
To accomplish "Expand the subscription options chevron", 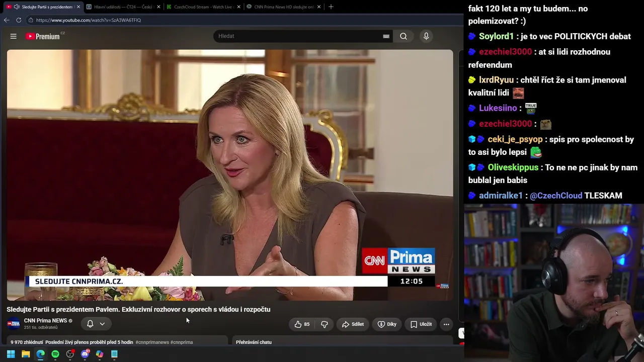I will [102, 324].
